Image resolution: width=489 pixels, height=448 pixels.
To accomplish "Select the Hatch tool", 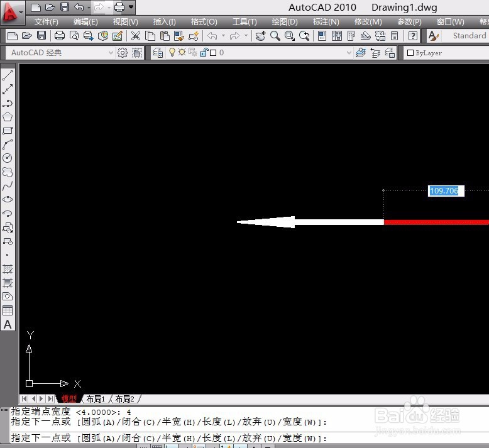I will pos(8,269).
